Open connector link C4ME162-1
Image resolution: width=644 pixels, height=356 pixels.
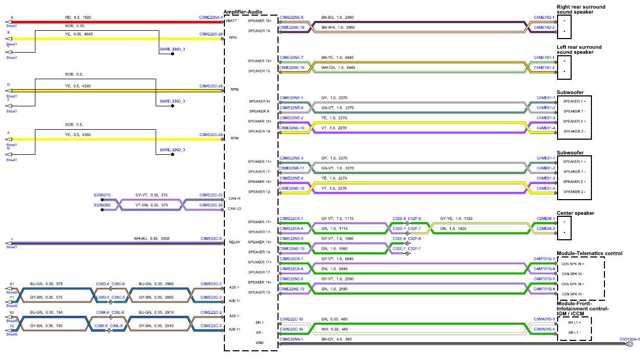tap(544, 17)
